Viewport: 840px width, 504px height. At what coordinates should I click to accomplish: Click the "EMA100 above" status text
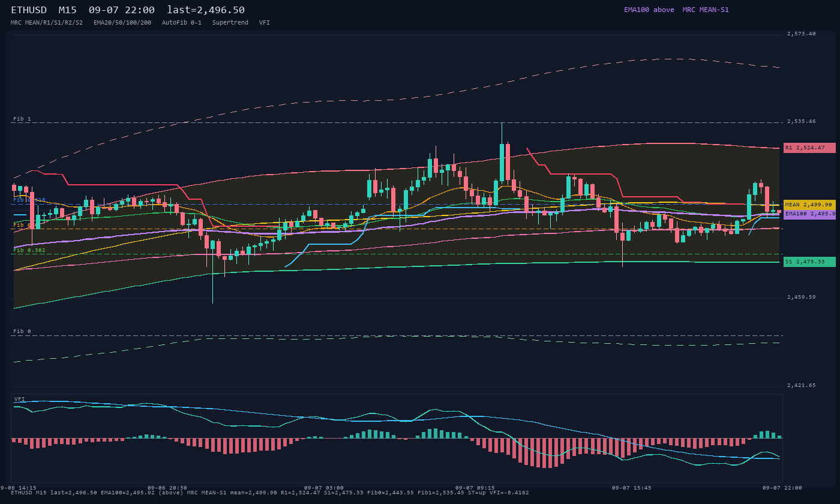649,10
